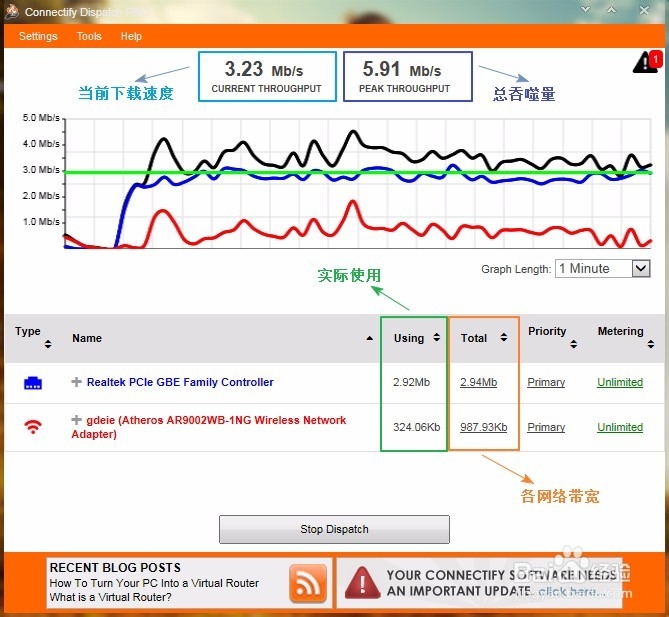Image resolution: width=669 pixels, height=617 pixels.
Task: Click the 2.94Mb total bandwidth link
Action: 478,382
